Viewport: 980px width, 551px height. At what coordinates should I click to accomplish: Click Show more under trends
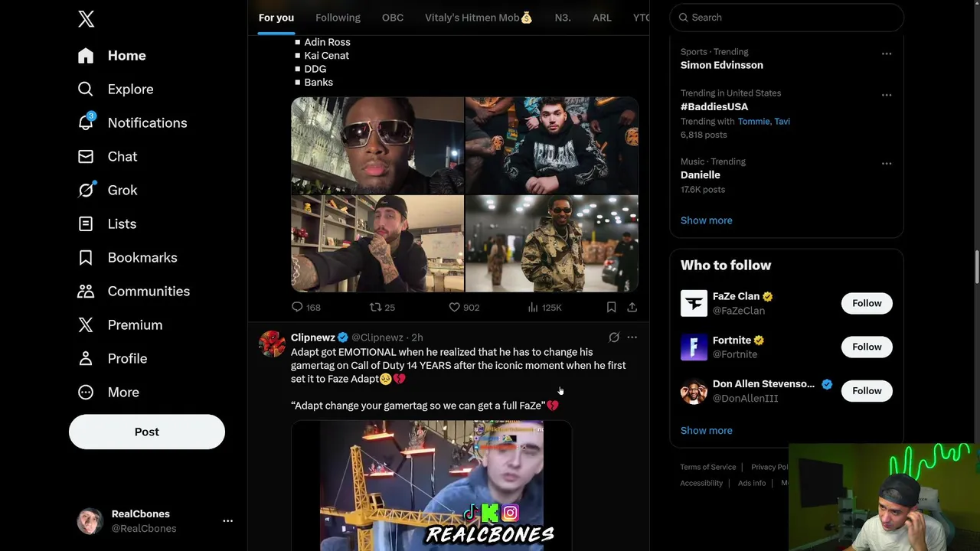click(706, 220)
